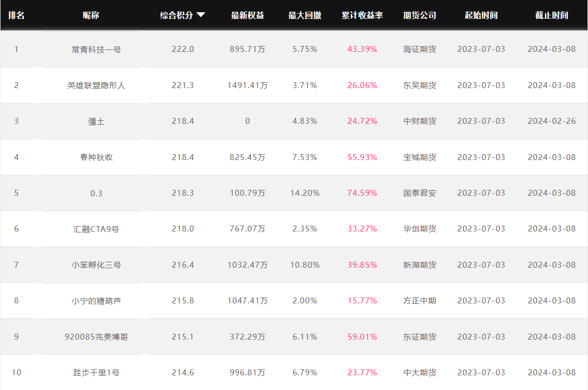This screenshot has width=588, height=390.
Task: Open nickname 常青科技一号
Action: click(x=96, y=49)
